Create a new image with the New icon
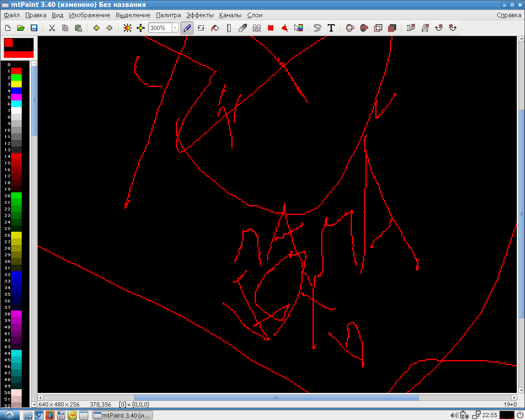The height and width of the screenshot is (420, 525). tap(8, 28)
